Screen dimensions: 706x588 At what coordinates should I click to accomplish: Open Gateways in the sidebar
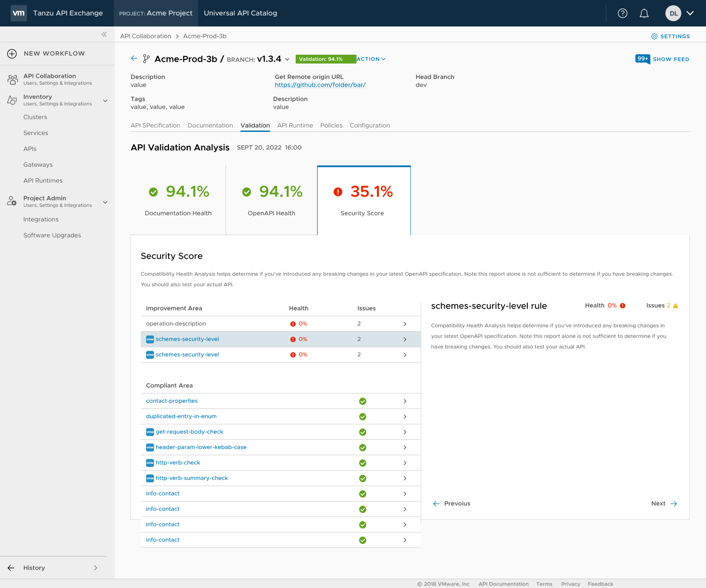[x=38, y=165]
